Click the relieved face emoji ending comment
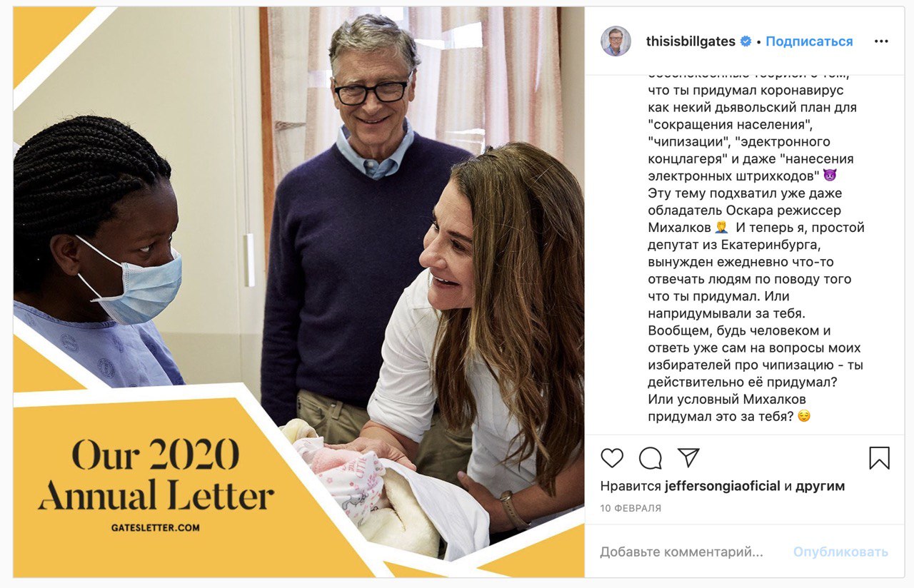914x588 pixels. pos(804,416)
